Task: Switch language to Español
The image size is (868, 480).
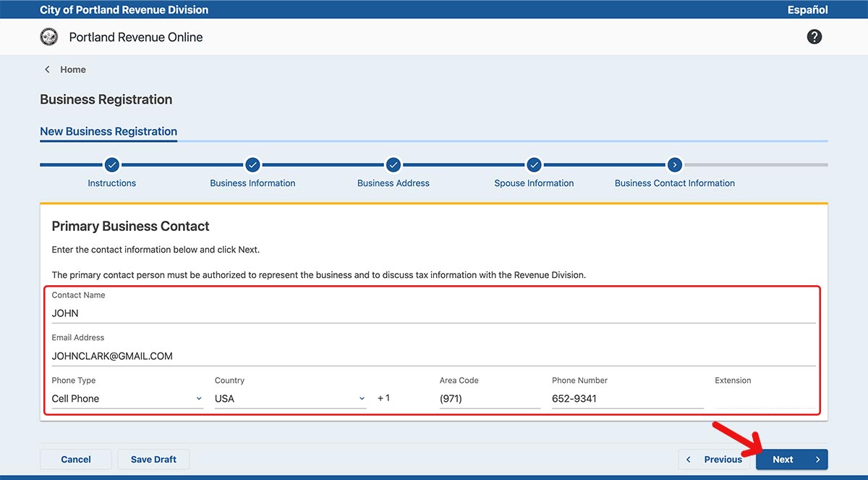Action: pos(807,10)
